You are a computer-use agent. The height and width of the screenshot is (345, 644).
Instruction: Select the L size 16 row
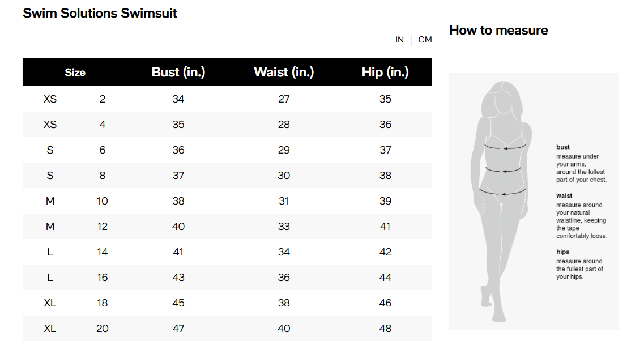coord(227,278)
